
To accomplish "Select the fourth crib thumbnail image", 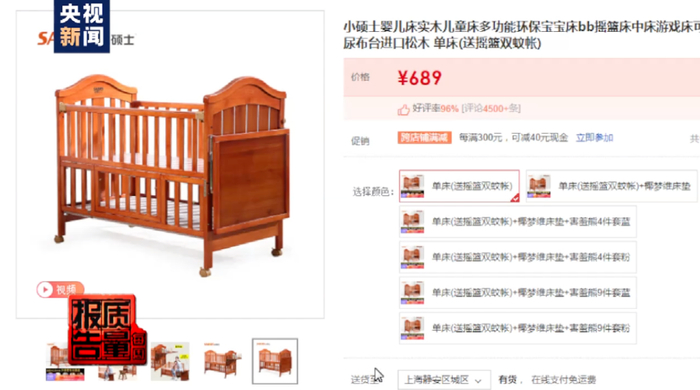I will (222, 361).
